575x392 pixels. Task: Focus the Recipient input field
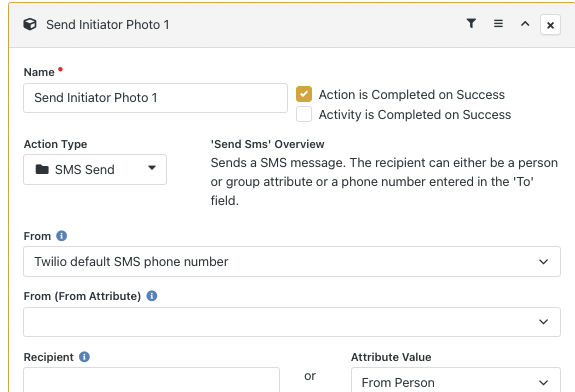coord(151,380)
